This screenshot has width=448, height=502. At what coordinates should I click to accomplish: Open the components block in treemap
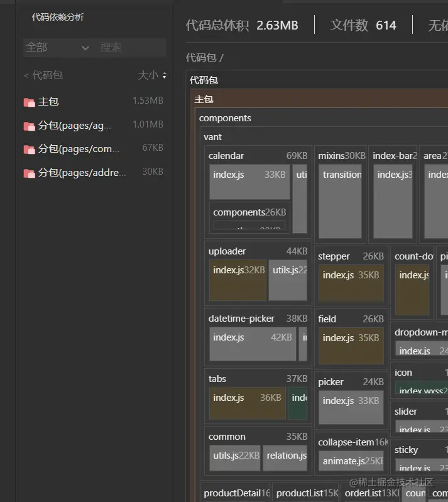225,118
